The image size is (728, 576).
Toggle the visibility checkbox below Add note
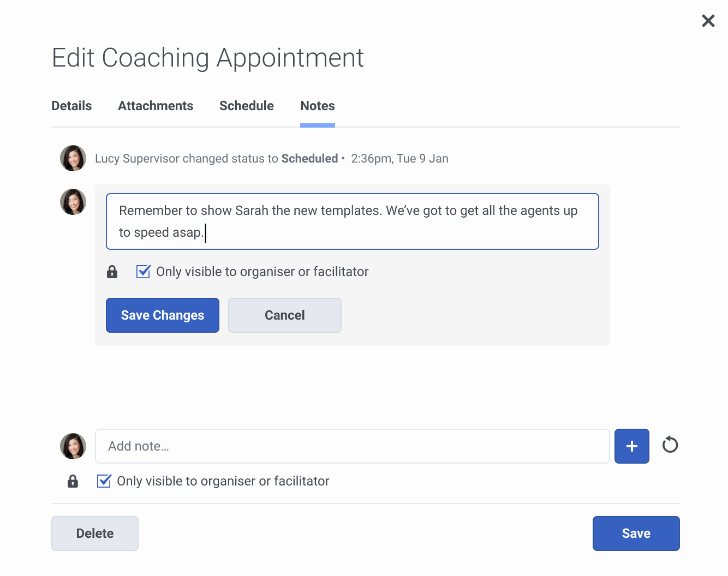(104, 481)
